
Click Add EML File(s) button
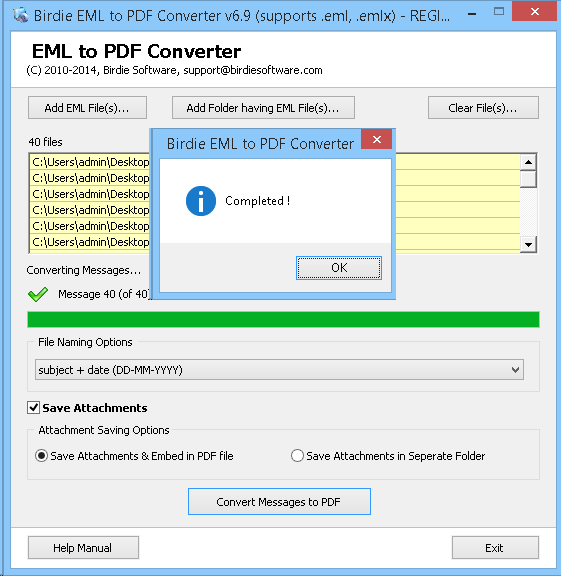point(87,108)
